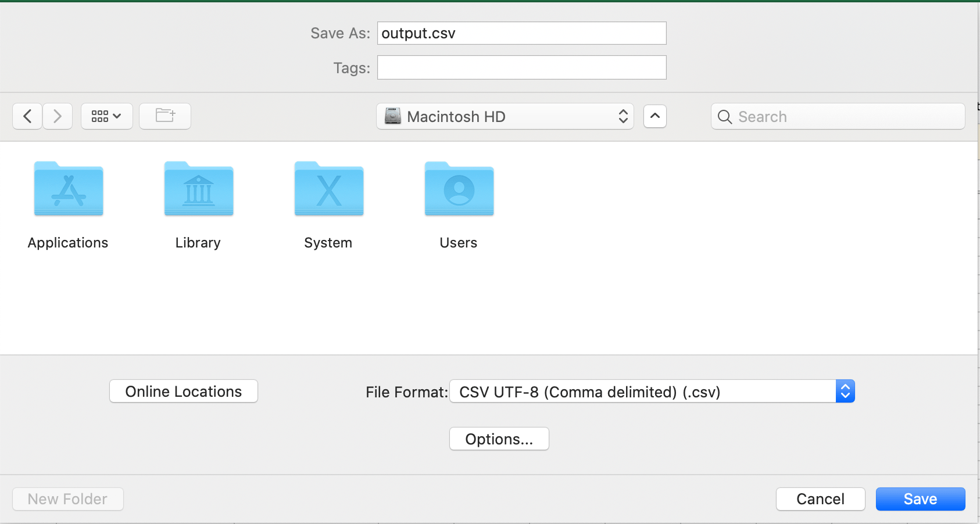The image size is (980, 524).
Task: Click the forward navigation arrow
Action: coord(57,116)
